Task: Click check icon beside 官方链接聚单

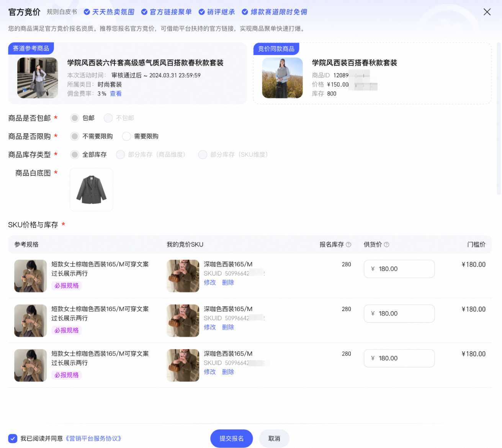Action: [x=144, y=12]
